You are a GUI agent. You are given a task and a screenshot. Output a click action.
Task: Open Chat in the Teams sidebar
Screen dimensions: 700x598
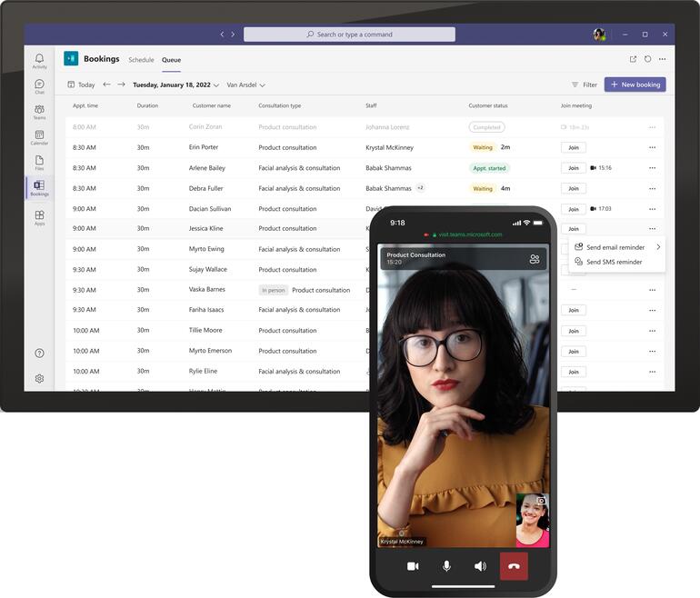pos(39,86)
